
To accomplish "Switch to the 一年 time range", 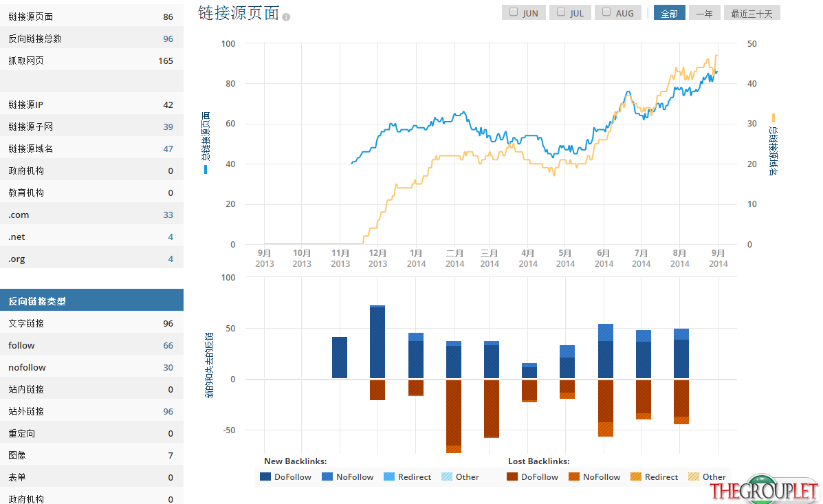I will [704, 13].
